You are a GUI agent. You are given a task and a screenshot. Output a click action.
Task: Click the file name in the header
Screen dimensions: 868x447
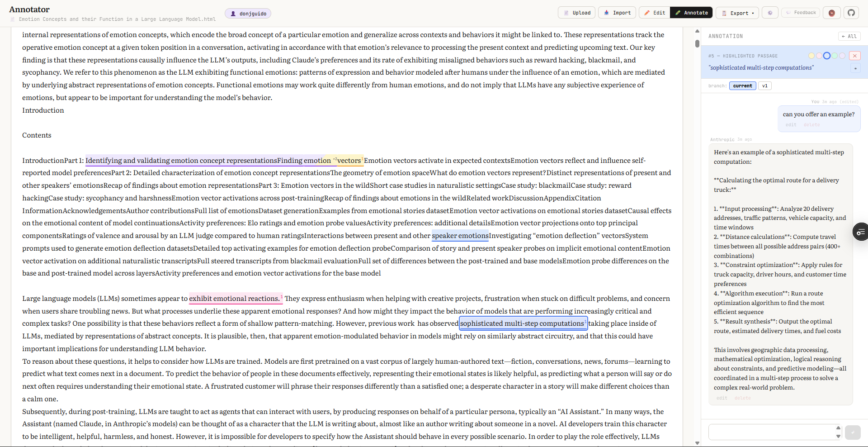point(117,19)
